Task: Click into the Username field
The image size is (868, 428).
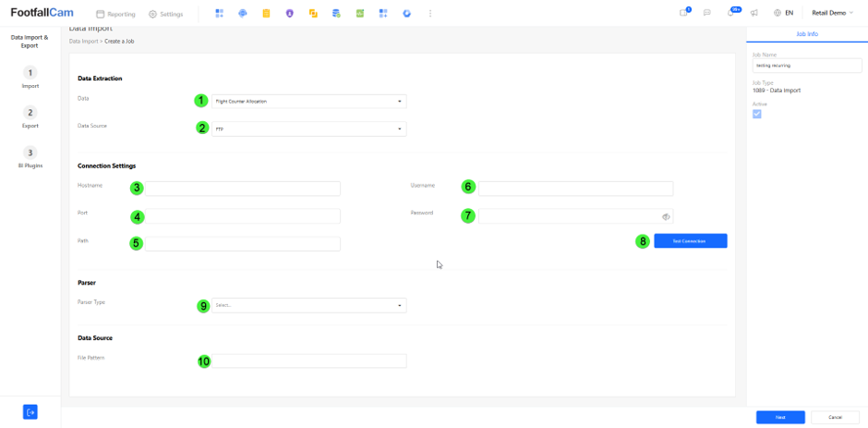Action: coord(575,189)
